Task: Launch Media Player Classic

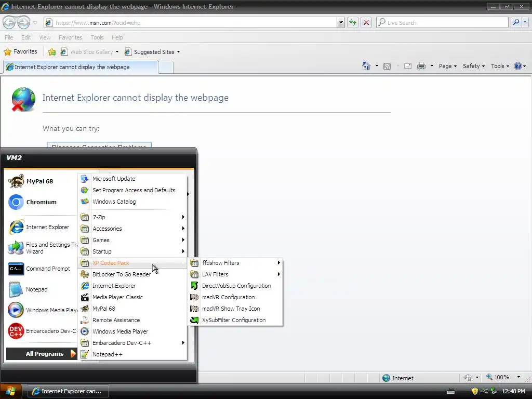Action: click(x=132, y=297)
